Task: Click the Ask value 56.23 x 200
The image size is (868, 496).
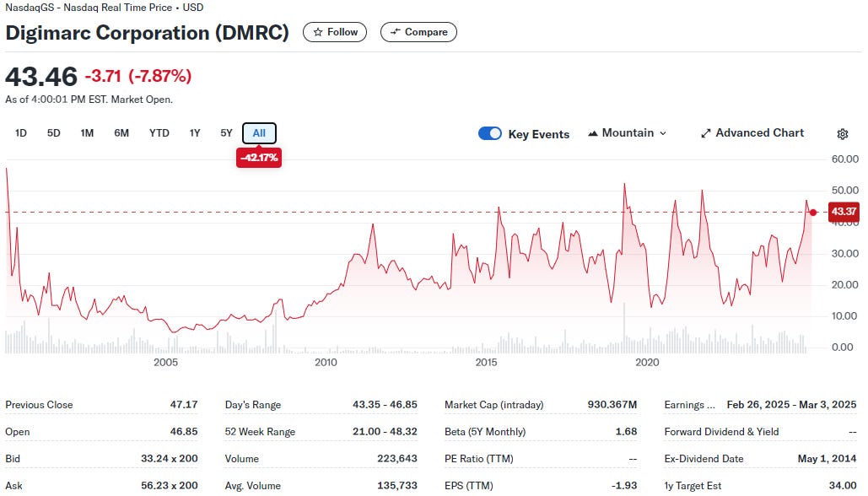Action: (x=169, y=486)
